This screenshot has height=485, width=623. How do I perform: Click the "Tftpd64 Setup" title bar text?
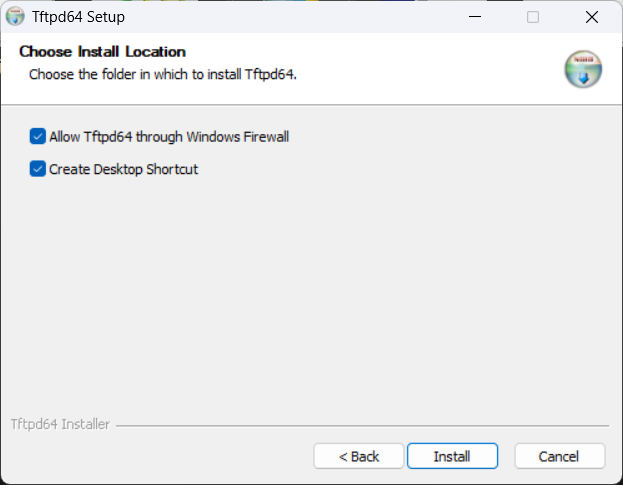(x=79, y=17)
